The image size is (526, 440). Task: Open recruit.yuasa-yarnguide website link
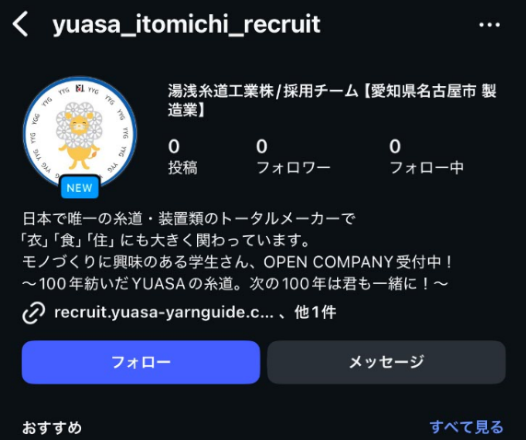point(164,313)
